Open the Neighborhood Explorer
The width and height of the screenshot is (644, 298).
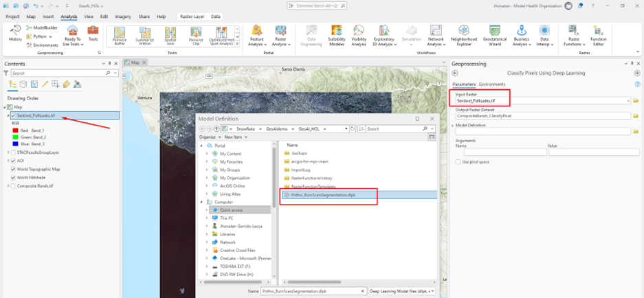(x=464, y=35)
